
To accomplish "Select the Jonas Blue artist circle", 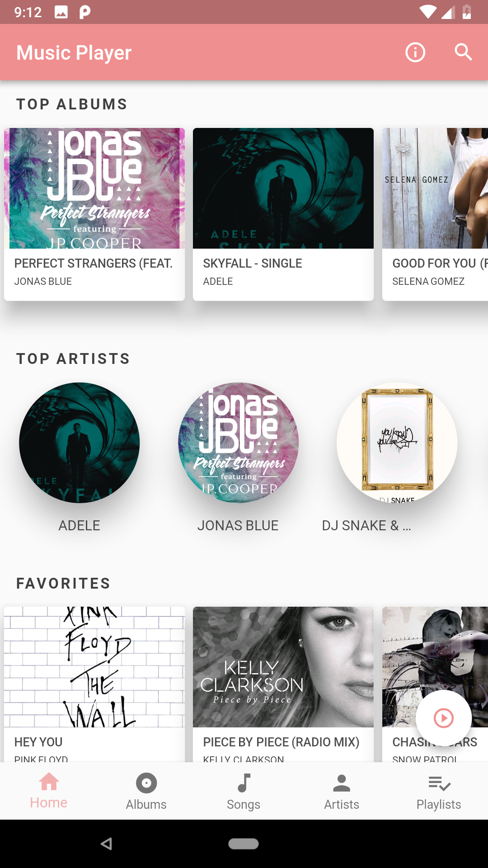I will [238, 443].
